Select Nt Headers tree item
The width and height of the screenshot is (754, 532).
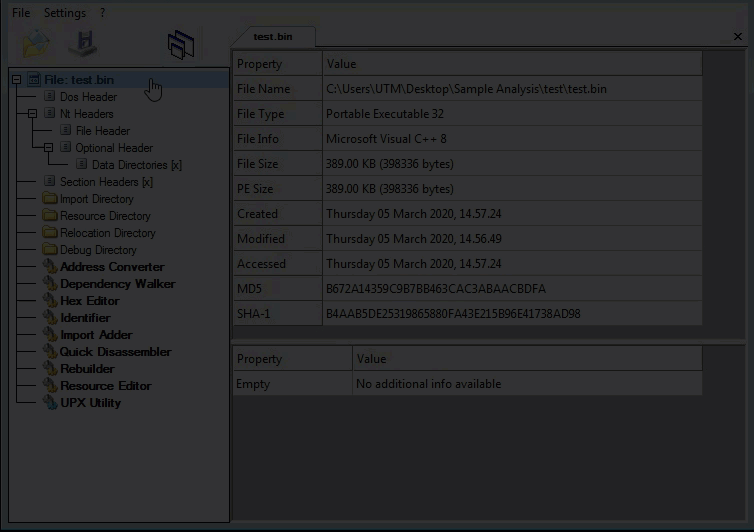pyautogui.click(x=87, y=114)
